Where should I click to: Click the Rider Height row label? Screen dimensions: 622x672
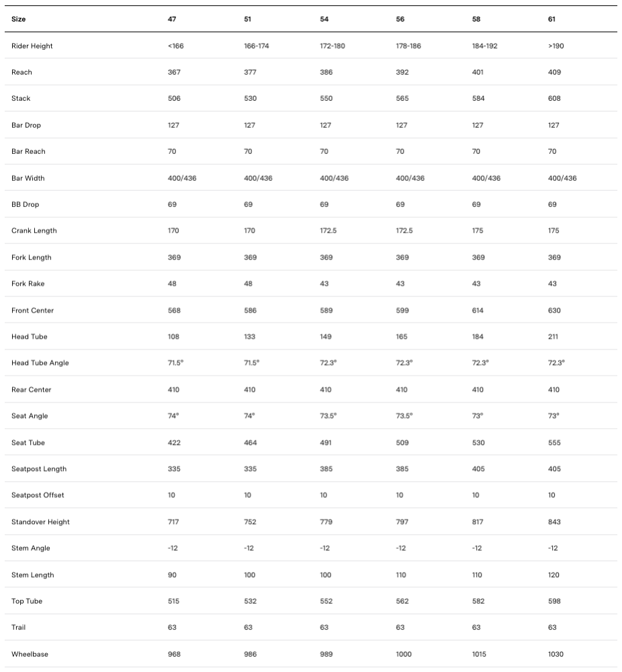point(32,46)
